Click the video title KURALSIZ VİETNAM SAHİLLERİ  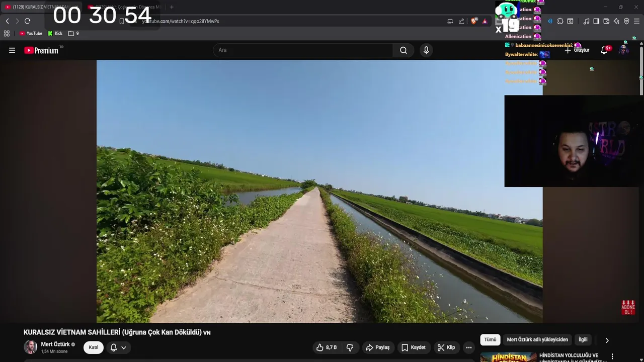point(117,332)
